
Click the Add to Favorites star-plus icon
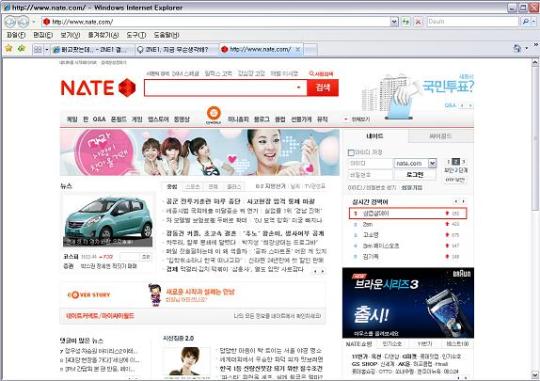pos(22,49)
